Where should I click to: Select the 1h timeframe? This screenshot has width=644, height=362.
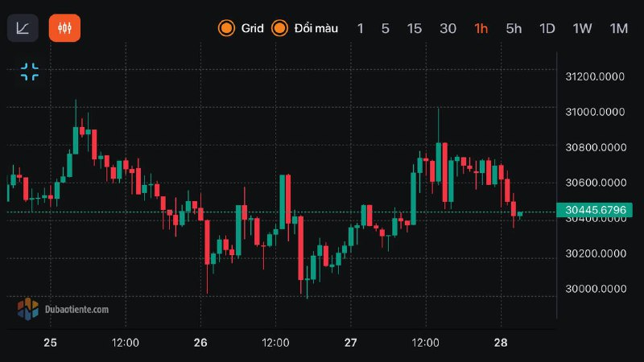481,28
